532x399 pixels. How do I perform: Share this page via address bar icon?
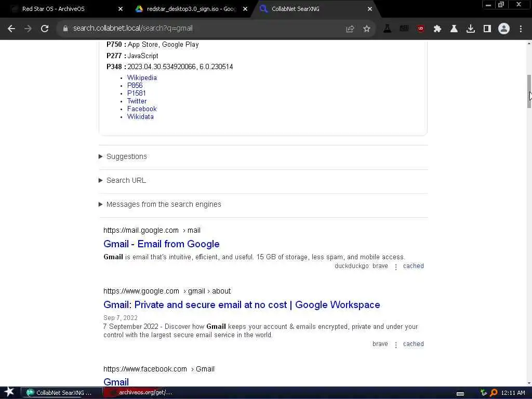(350, 29)
